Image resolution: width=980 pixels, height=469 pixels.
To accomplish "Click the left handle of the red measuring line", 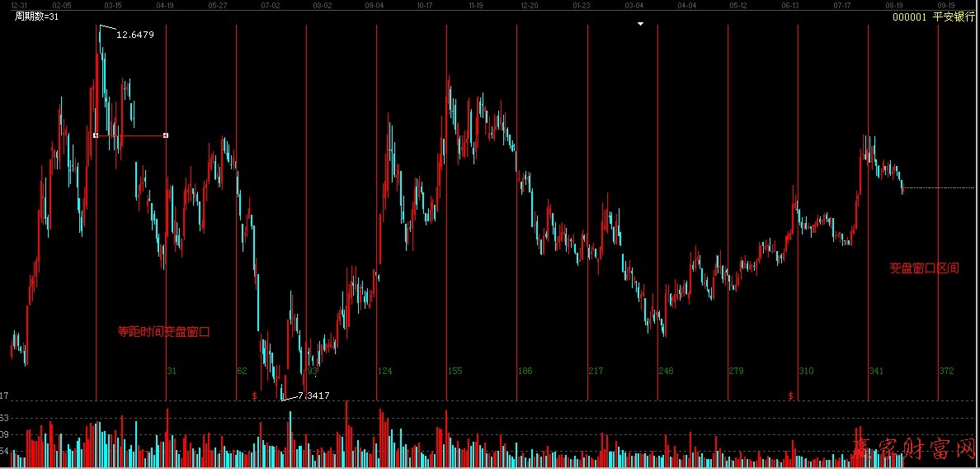I will tap(97, 135).
